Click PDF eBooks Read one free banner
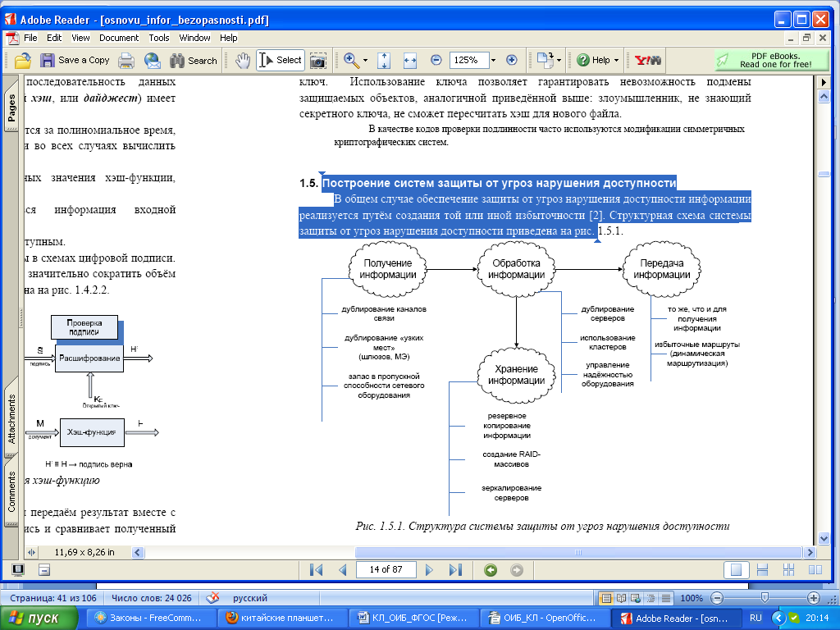Image resolution: width=840 pixels, height=630 pixels. (x=771, y=60)
